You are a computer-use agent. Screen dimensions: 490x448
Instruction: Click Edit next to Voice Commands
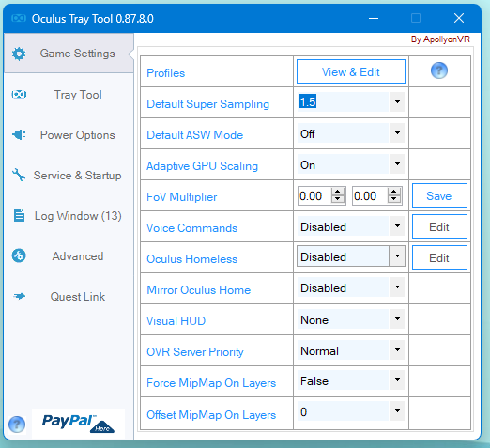[x=439, y=226]
